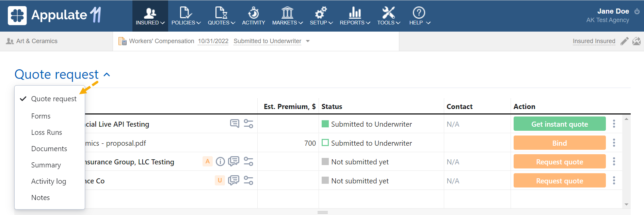
Task: Open settings sliders for Live API Testing row
Action: [248, 124]
